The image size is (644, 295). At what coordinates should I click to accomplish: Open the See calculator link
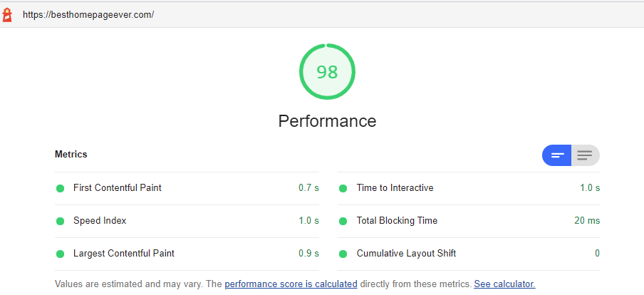(x=504, y=284)
